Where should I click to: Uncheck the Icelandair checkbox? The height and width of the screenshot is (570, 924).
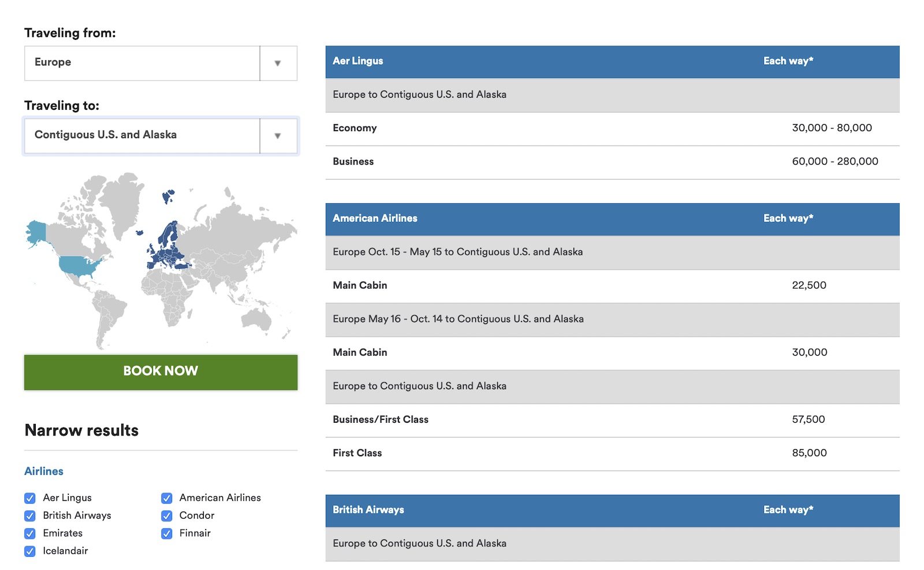tap(30, 551)
